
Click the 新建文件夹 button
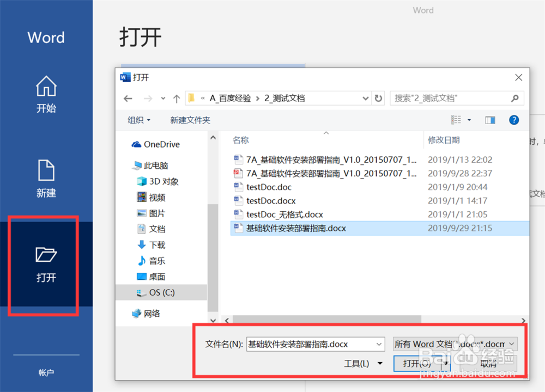click(x=190, y=120)
